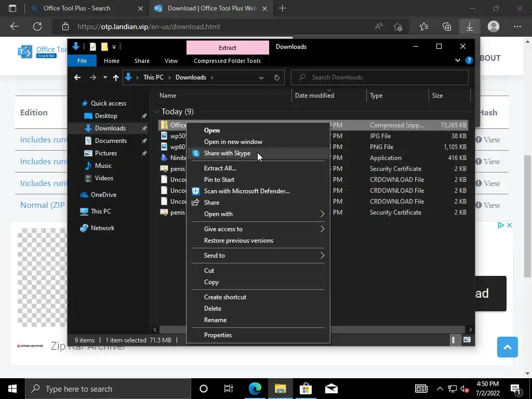Click the taskbar search box
The image size is (532, 399).
coord(108,389)
